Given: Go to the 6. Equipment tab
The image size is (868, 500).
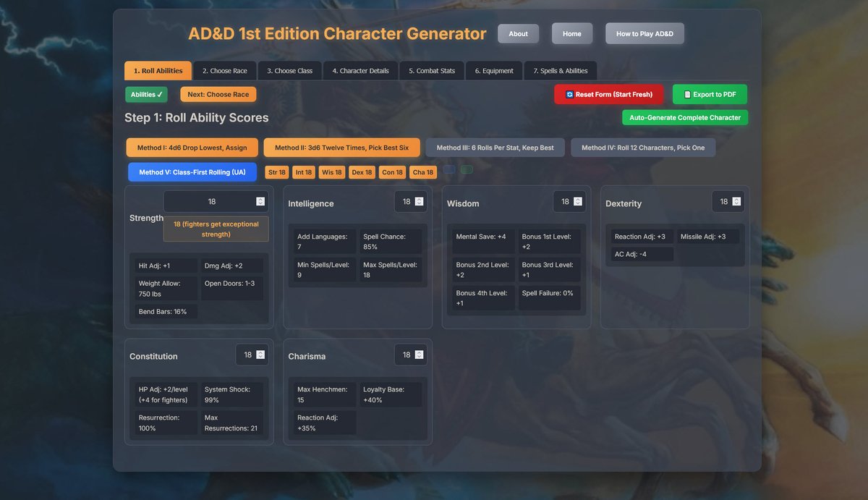Looking at the screenshot, I should [x=494, y=71].
